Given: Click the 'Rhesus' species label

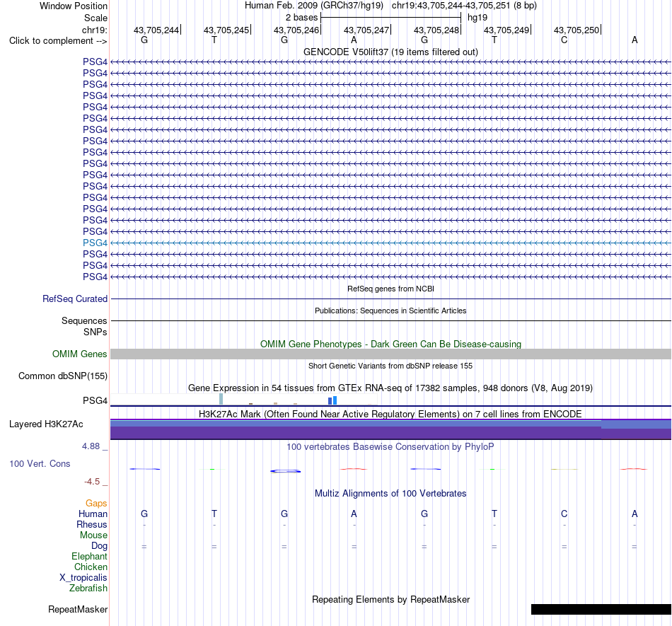Looking at the screenshot, I should (92, 524).
